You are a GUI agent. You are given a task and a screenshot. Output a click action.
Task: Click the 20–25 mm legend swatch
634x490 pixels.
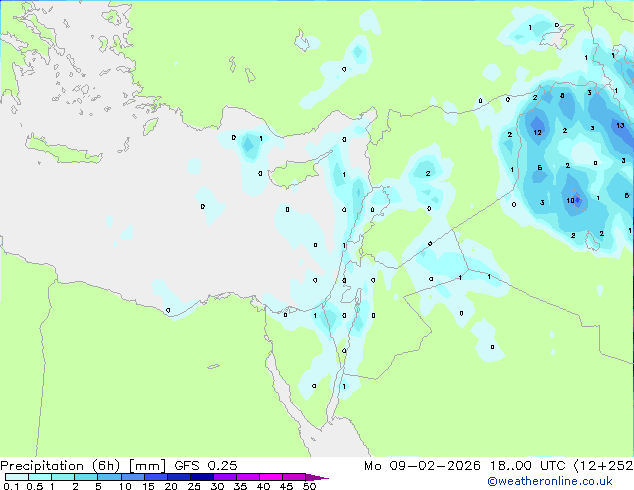click(x=179, y=477)
